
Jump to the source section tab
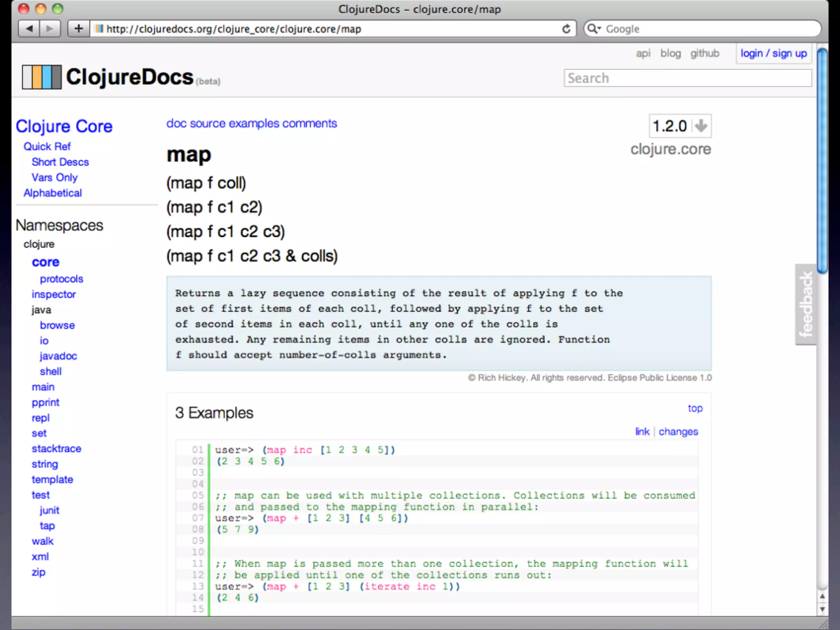pyautogui.click(x=208, y=123)
